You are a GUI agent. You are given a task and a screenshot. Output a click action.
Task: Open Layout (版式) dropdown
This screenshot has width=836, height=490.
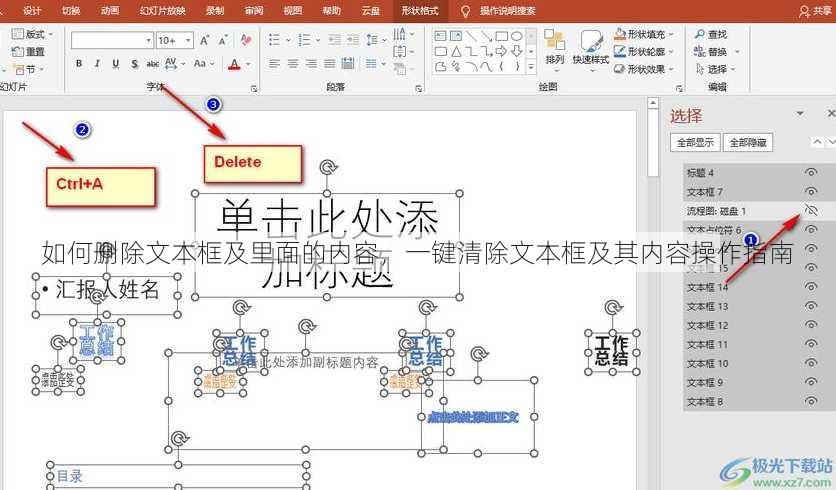[x=33, y=34]
